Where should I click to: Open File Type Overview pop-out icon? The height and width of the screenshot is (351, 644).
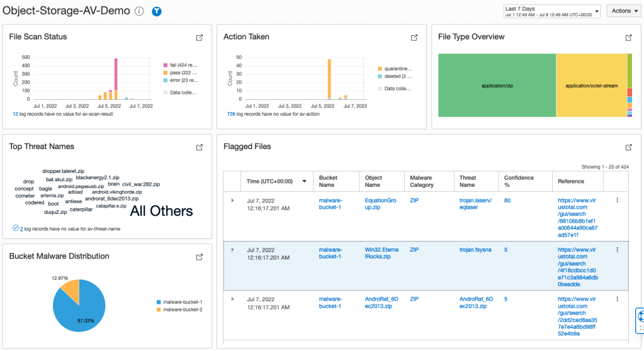pos(628,38)
